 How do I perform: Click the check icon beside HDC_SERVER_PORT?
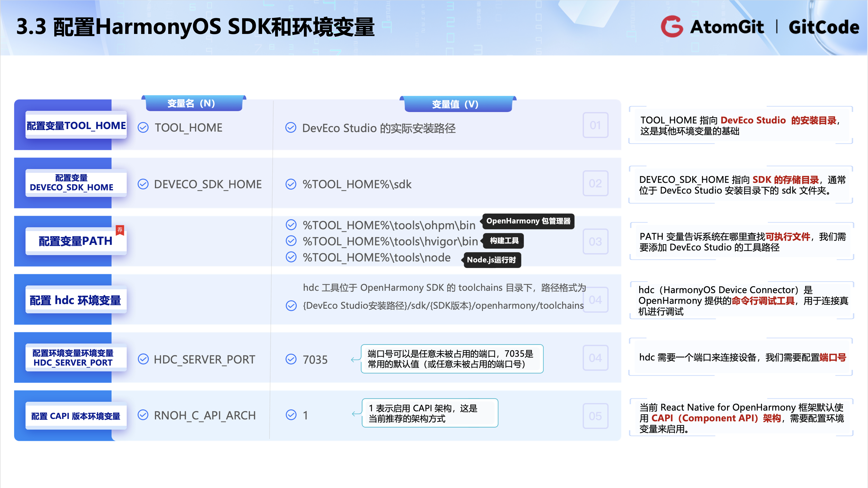(143, 359)
